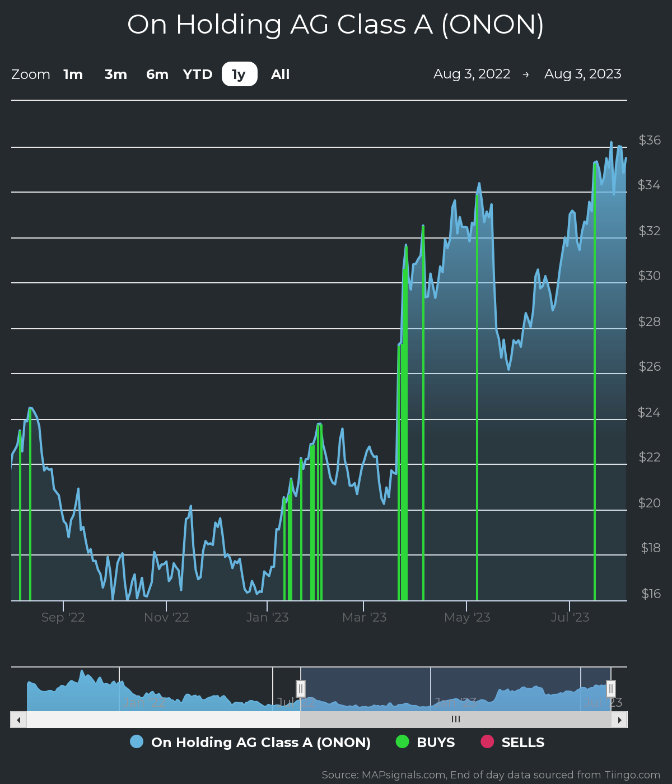Select the 6m zoom range

tap(157, 74)
